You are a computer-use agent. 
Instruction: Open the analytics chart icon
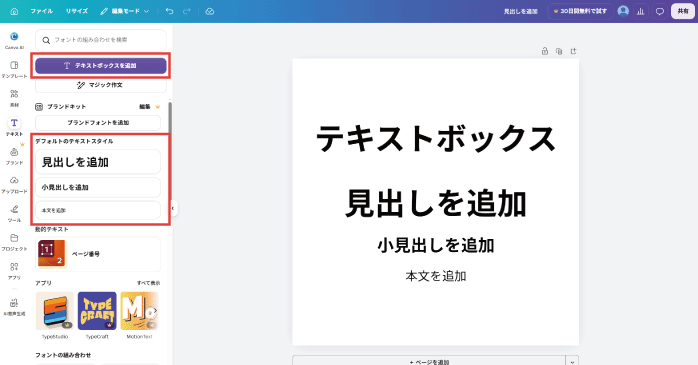click(641, 11)
